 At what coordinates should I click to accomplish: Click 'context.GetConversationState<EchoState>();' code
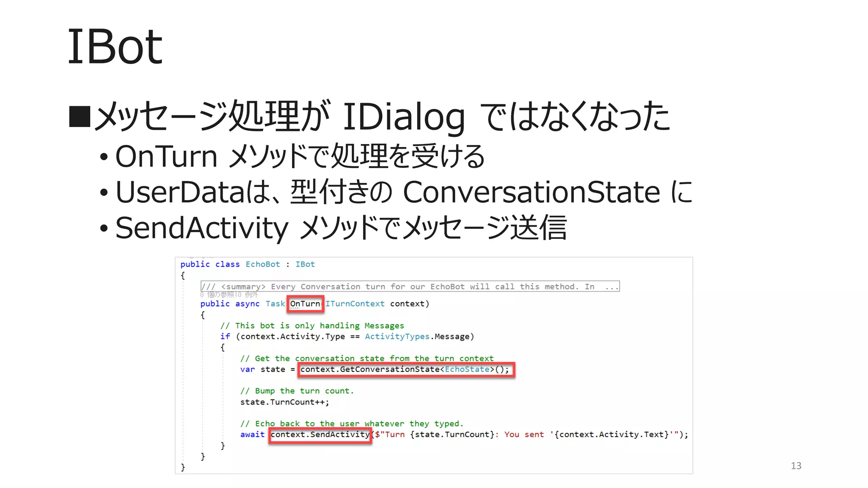pos(405,369)
